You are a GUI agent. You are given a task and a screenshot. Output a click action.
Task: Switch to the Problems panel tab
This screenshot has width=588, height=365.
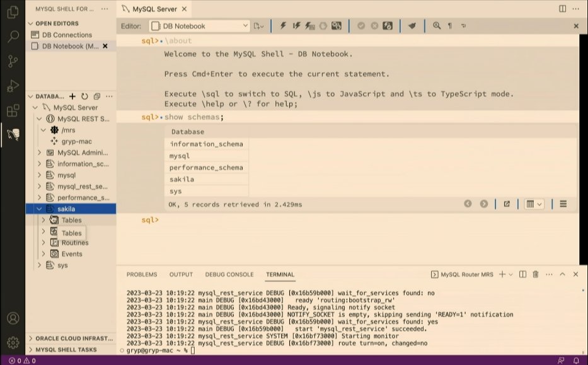142,275
